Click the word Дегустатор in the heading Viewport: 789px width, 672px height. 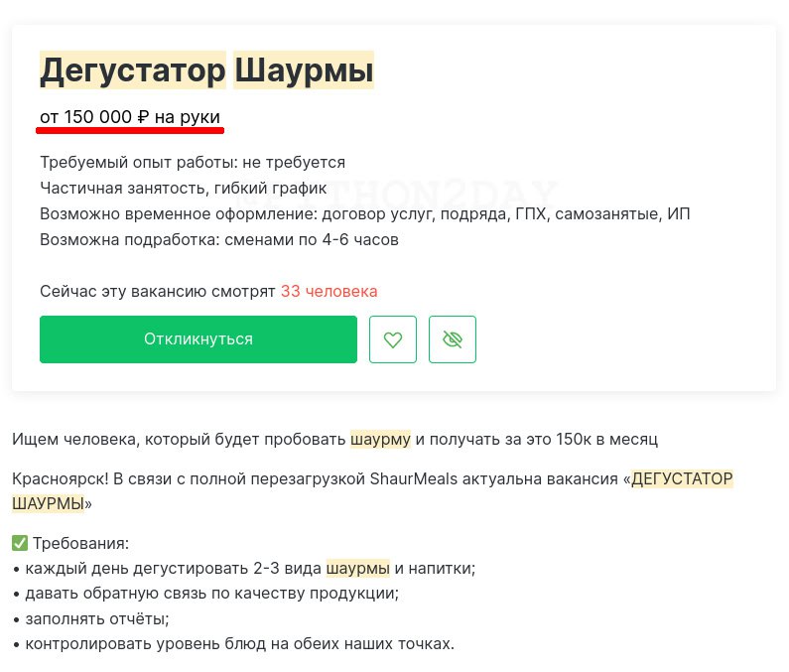pos(133,69)
